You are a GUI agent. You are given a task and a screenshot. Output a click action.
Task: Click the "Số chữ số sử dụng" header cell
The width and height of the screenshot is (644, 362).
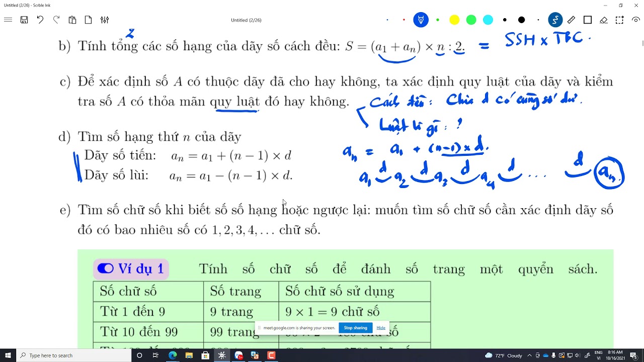pos(355,292)
